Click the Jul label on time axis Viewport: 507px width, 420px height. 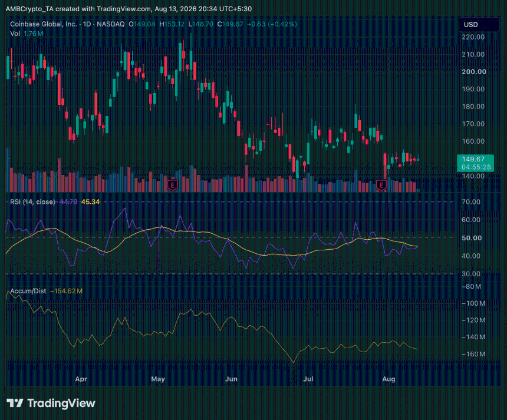pos(308,379)
